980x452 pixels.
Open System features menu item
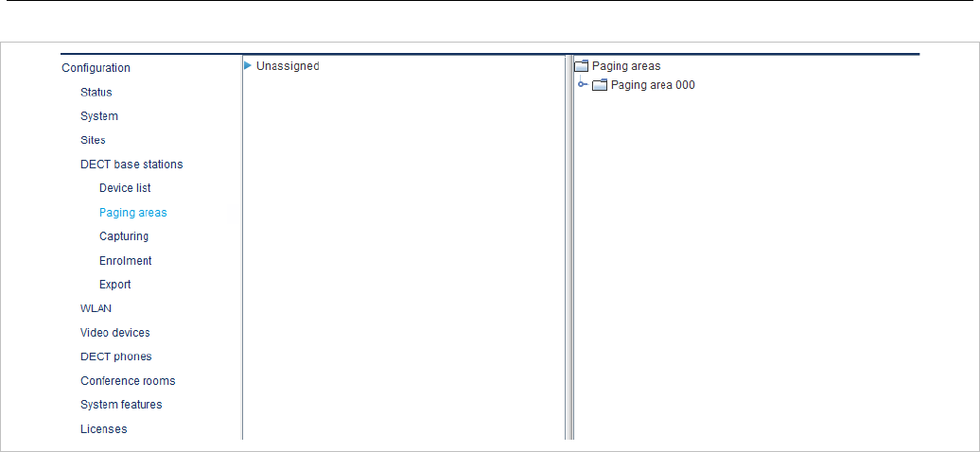point(121,405)
